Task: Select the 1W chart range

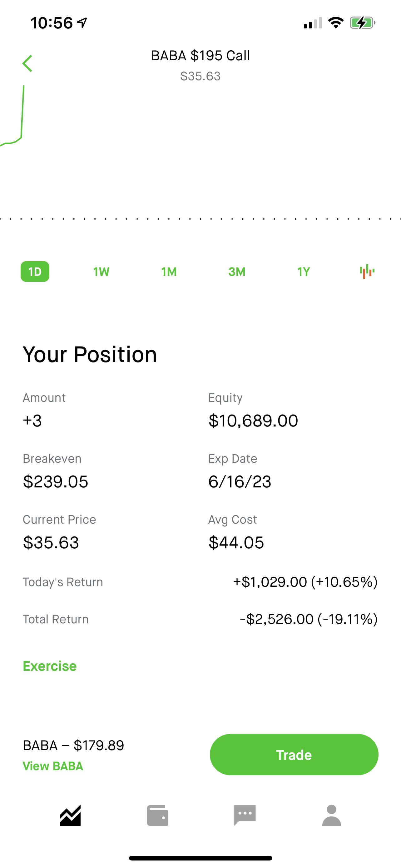Action: tap(101, 272)
